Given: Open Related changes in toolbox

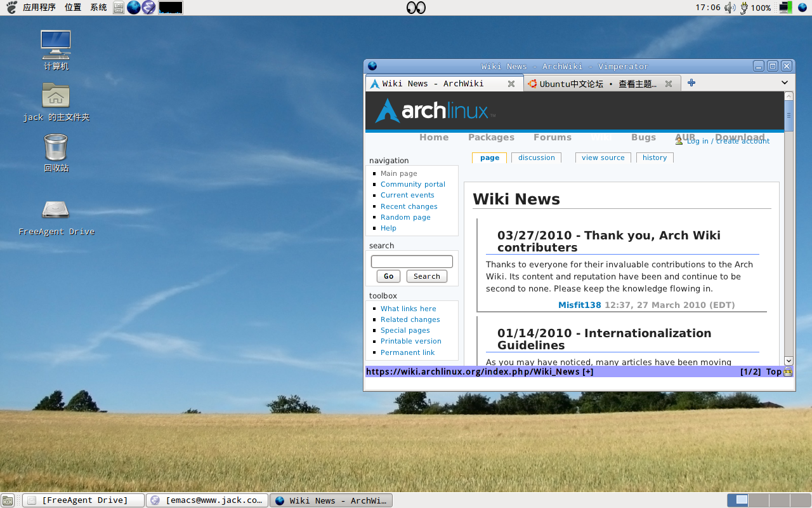Looking at the screenshot, I should [x=410, y=319].
